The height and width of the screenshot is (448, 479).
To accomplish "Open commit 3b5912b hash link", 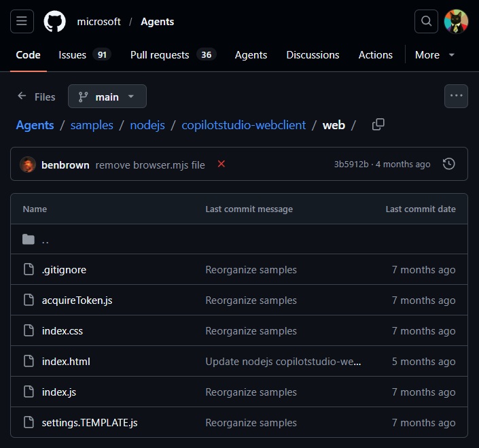I will 351,165.
